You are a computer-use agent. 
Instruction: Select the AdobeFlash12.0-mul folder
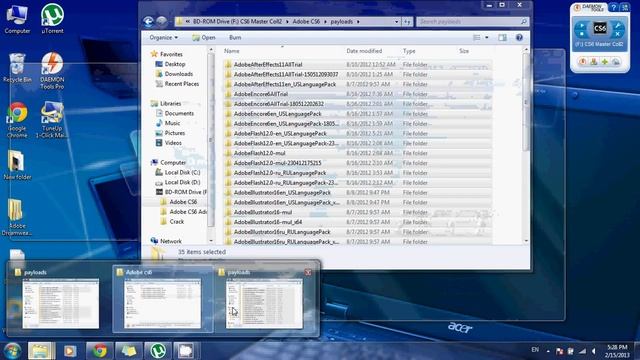[259, 153]
